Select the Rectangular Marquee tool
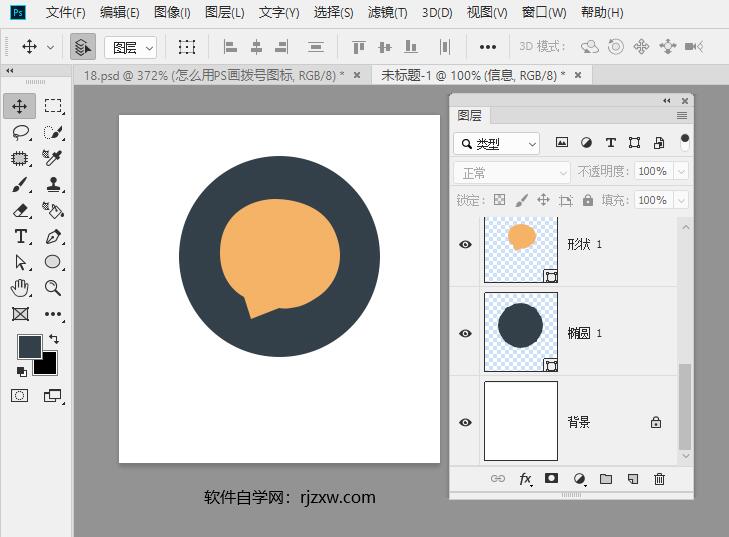This screenshot has width=729, height=537. point(53,106)
